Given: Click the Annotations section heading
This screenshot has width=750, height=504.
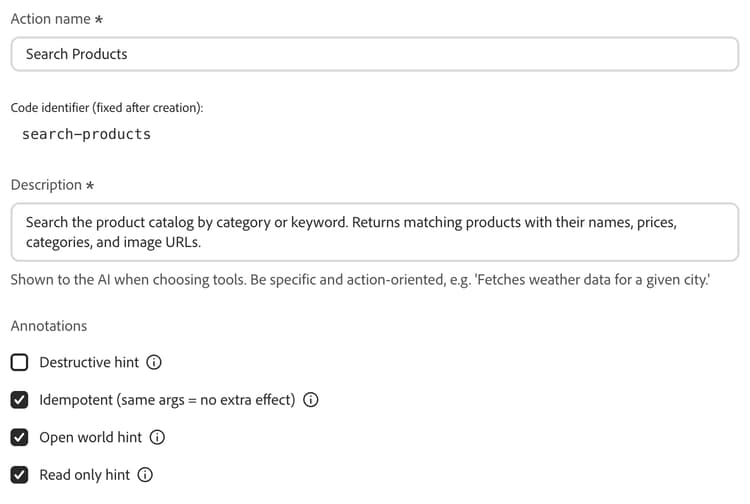Looking at the screenshot, I should [x=49, y=326].
